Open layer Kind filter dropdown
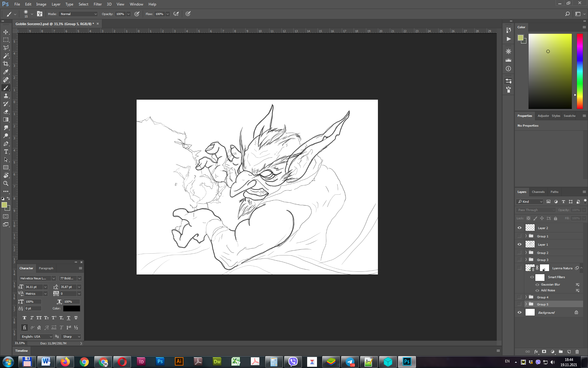Screen dimensions: 588x368 (530, 201)
